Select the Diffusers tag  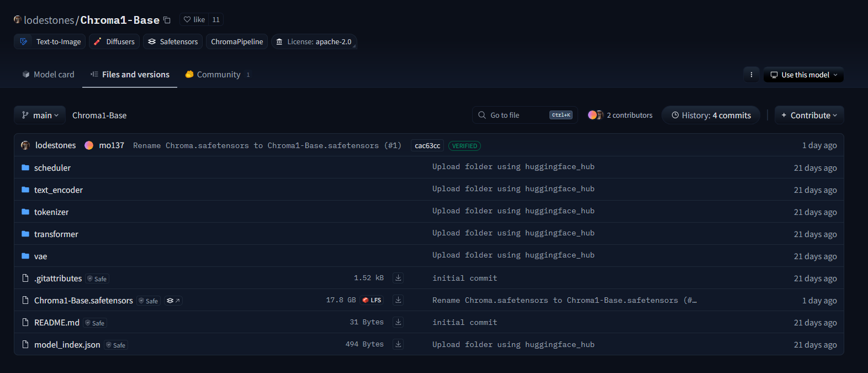pos(114,41)
